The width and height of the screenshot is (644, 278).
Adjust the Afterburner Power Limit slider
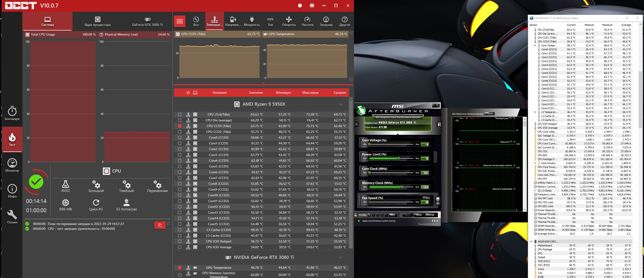[x=399, y=158]
